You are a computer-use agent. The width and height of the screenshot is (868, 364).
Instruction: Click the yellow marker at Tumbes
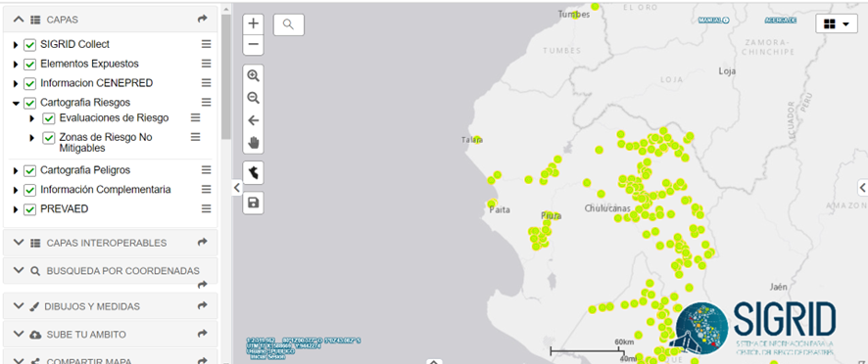click(576, 15)
